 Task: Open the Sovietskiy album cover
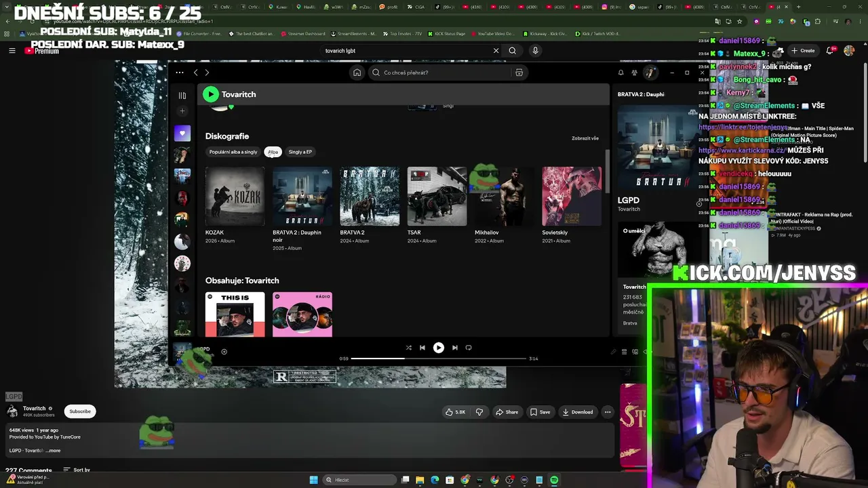point(572,196)
